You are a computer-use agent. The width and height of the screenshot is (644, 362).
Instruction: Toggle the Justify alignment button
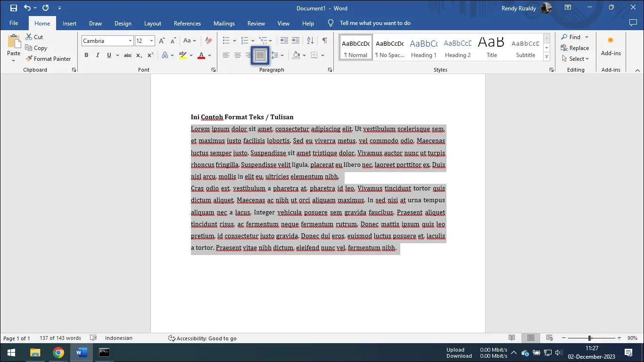coord(260,55)
